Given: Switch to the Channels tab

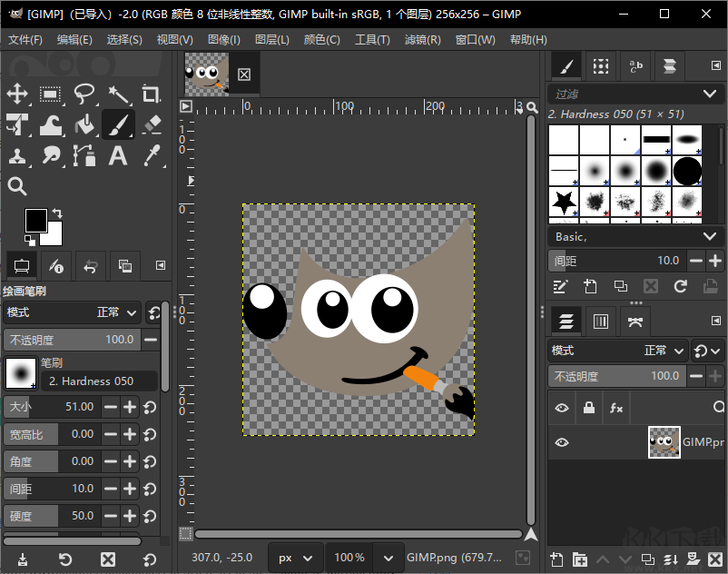Looking at the screenshot, I should point(601,321).
